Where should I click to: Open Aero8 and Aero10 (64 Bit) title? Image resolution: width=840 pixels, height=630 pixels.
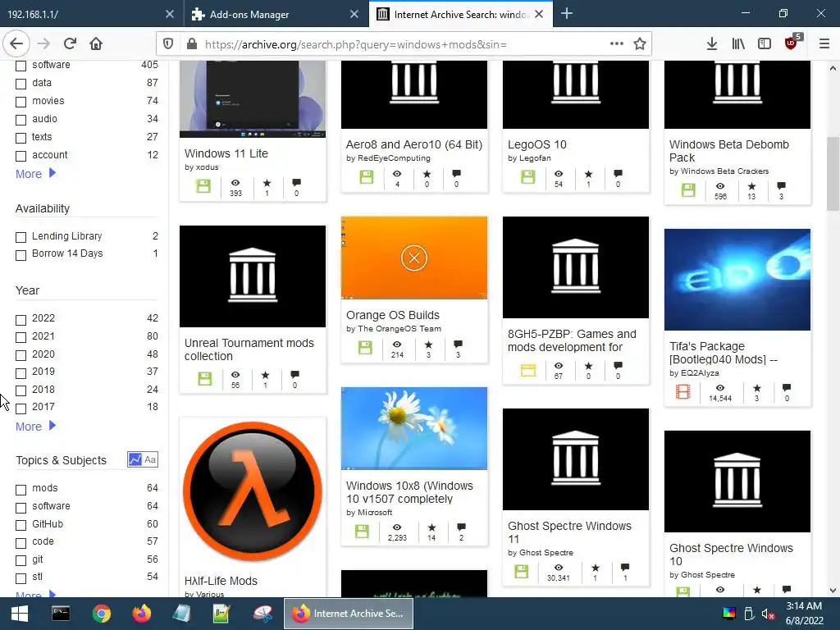(x=414, y=144)
